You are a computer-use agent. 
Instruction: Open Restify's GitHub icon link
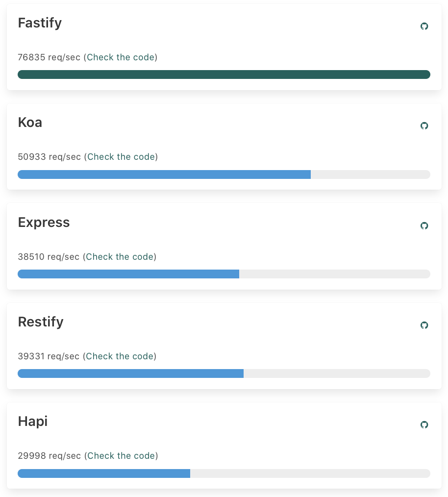click(424, 325)
